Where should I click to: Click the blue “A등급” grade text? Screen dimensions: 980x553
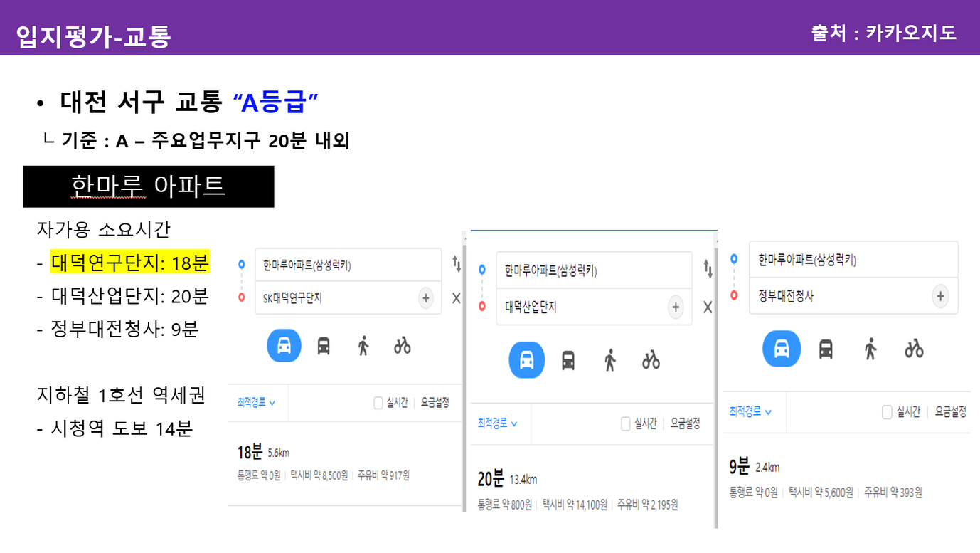275,103
